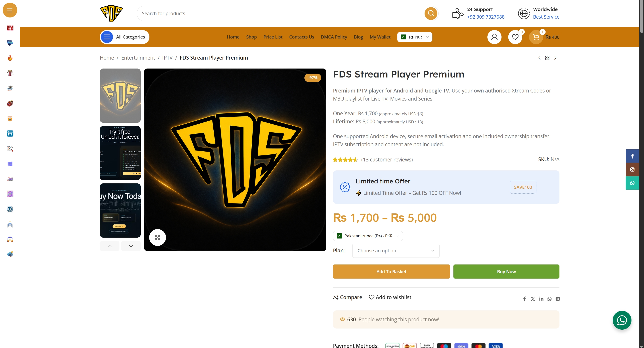Expand product image with fullscreen icon

pyautogui.click(x=157, y=237)
